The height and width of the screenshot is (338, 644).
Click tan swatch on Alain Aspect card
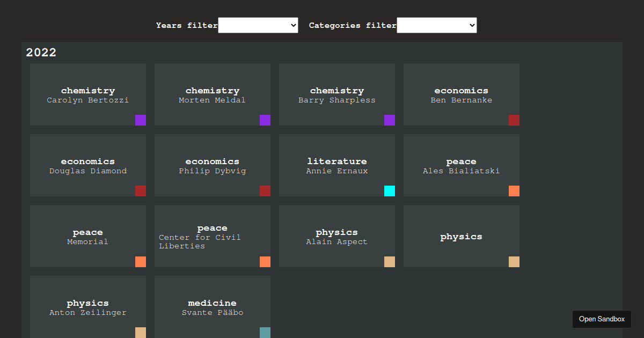(390, 262)
